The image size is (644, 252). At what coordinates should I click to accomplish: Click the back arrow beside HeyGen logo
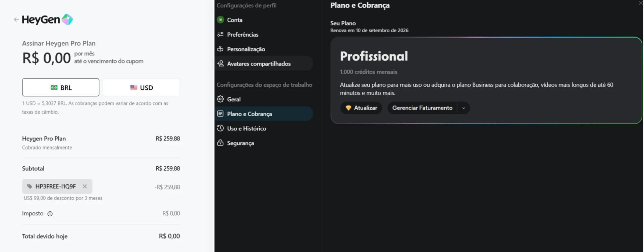[x=16, y=19]
